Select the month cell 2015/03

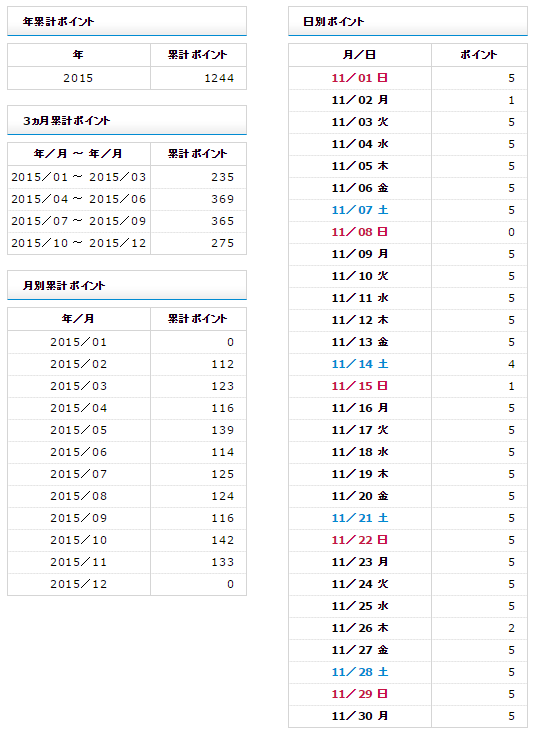(x=79, y=386)
